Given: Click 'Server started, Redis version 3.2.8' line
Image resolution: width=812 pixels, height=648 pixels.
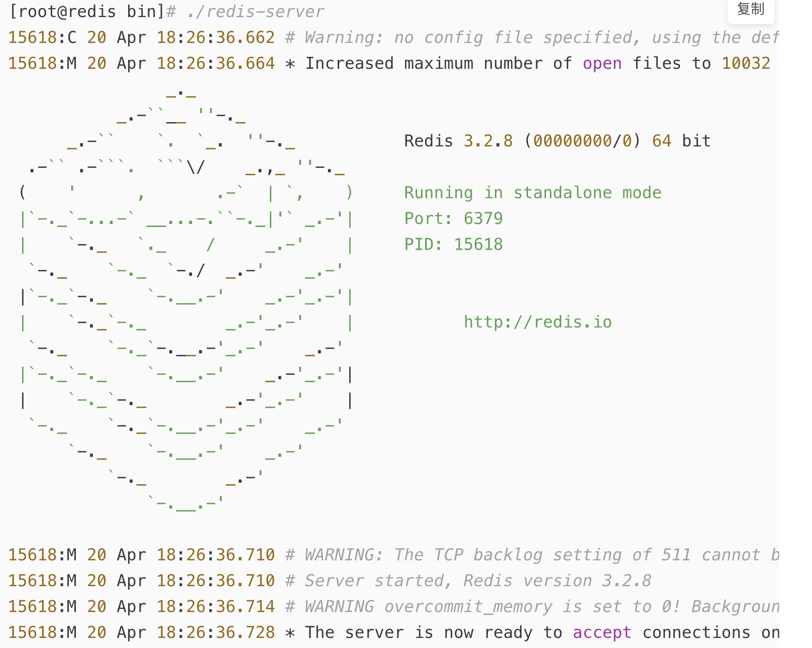Looking at the screenshot, I should (x=330, y=581).
